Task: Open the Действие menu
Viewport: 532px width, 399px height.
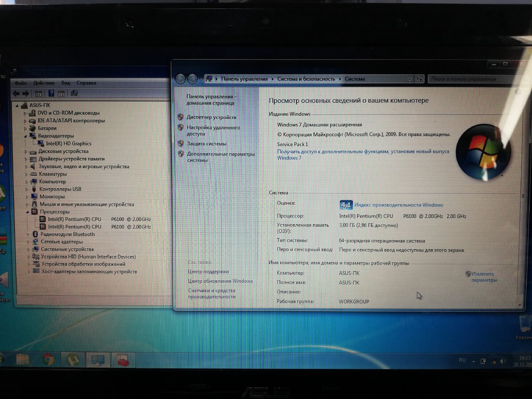Action: coord(44,83)
